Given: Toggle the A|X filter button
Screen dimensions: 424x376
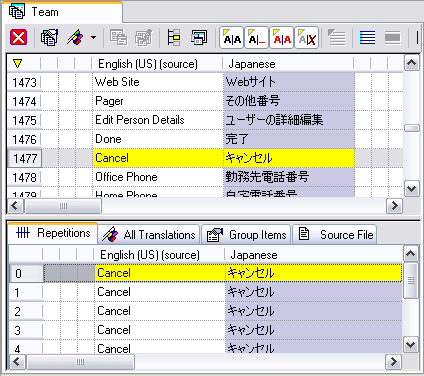Looking at the screenshot, I should (x=307, y=38).
